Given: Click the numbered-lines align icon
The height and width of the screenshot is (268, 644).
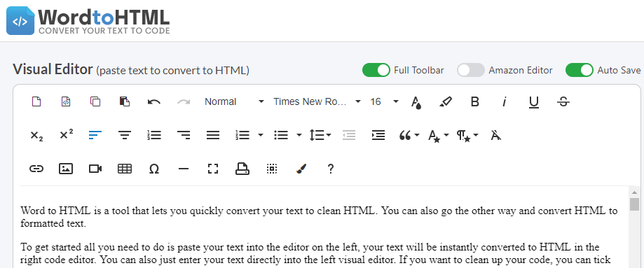Looking at the screenshot, I should pos(154,135).
